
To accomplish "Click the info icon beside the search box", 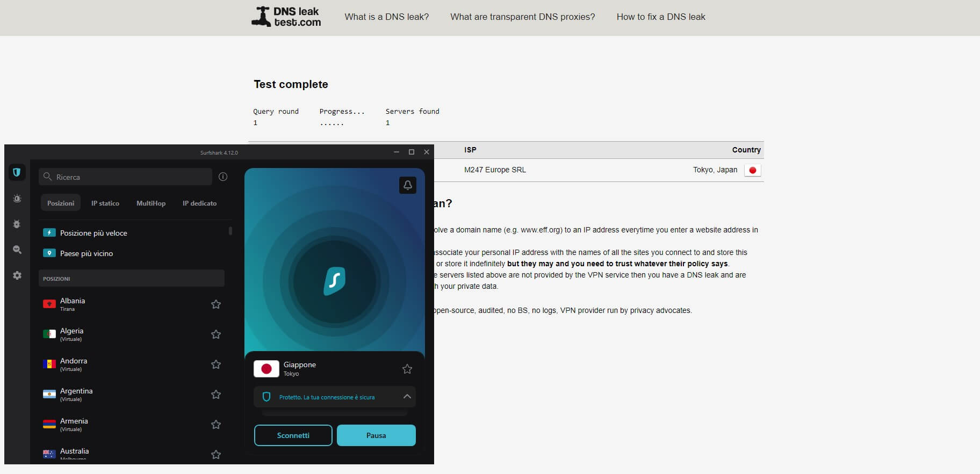I will tap(223, 177).
